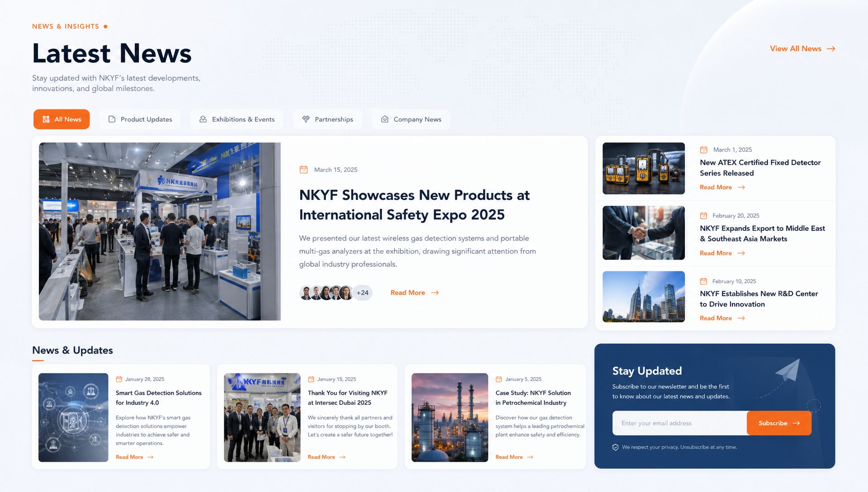Read More on Petrochemical case study
Screen dimensions: 868x492
point(509,457)
